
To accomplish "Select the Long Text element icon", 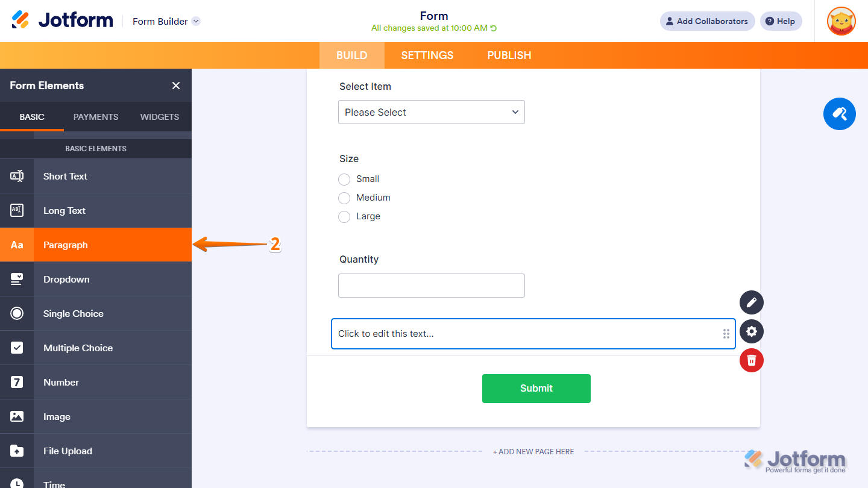I will click(16, 210).
